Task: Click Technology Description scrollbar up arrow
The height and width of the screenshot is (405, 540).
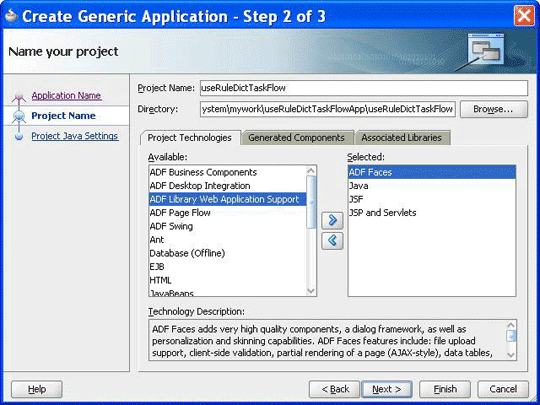Action: point(511,325)
